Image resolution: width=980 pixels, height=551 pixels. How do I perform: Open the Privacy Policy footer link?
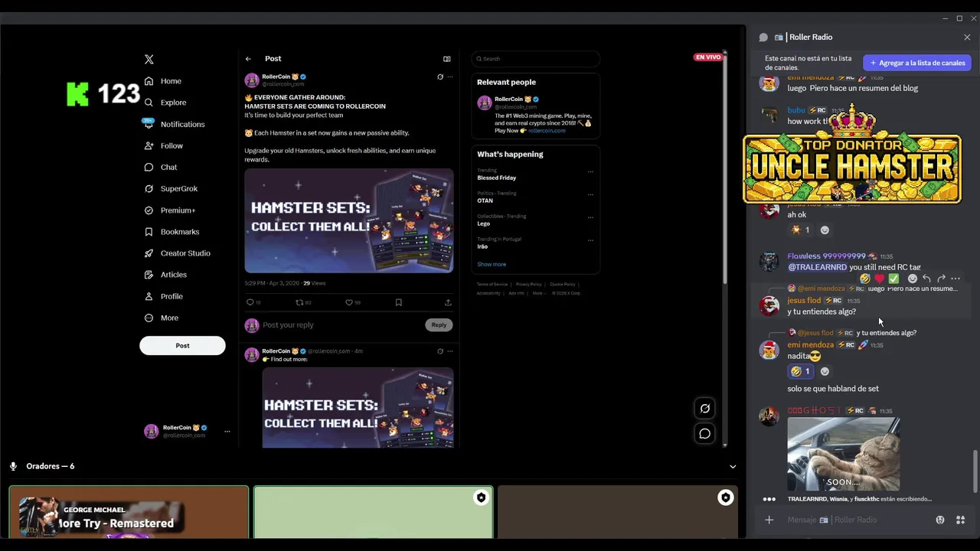[528, 285]
